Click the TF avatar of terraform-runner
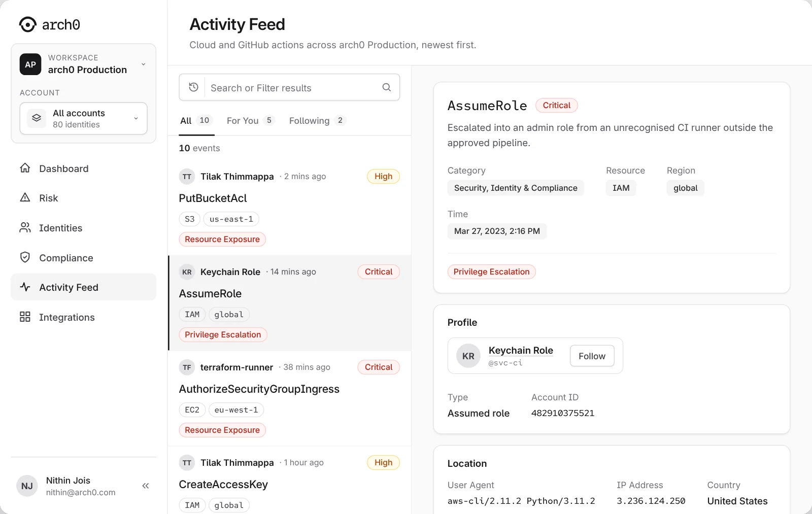The height and width of the screenshot is (514, 812). click(187, 367)
